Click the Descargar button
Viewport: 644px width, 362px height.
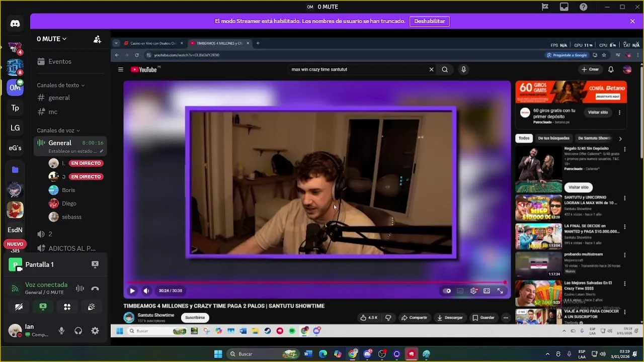(450, 318)
